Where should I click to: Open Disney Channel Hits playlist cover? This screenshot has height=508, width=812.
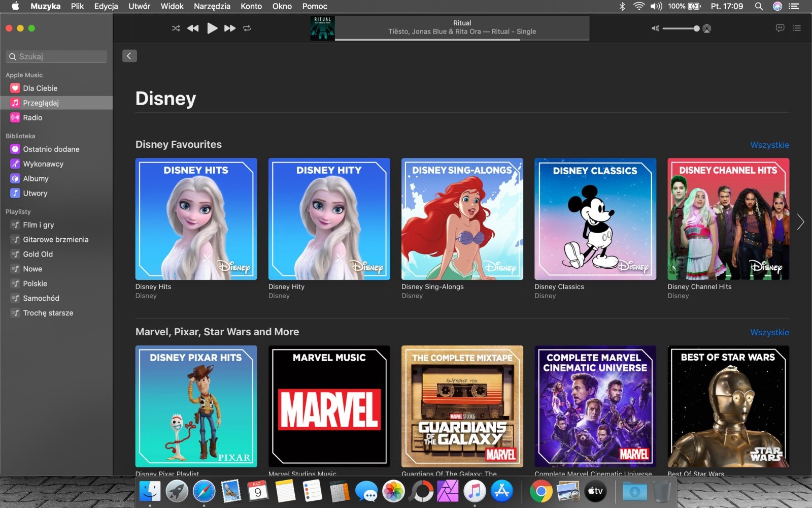(x=728, y=219)
